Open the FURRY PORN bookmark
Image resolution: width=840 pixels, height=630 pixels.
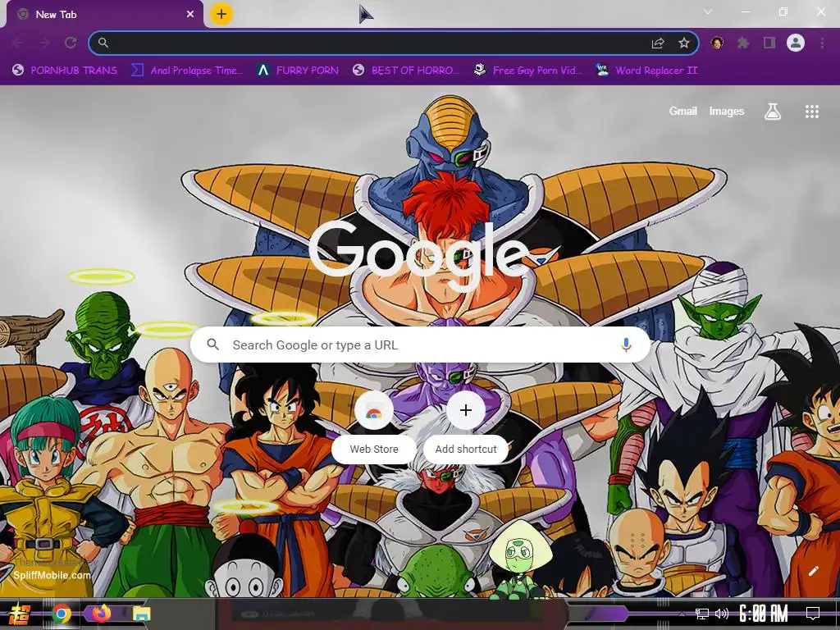coord(298,71)
